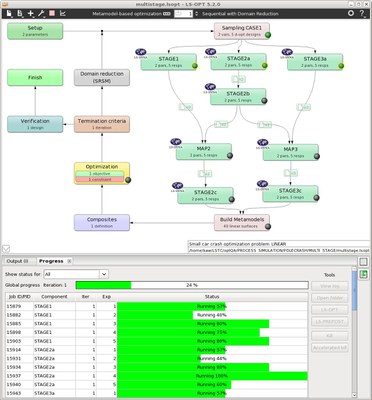Screen dimensions: 372x400
Task: Click the Global progress bar
Action: tap(192, 285)
